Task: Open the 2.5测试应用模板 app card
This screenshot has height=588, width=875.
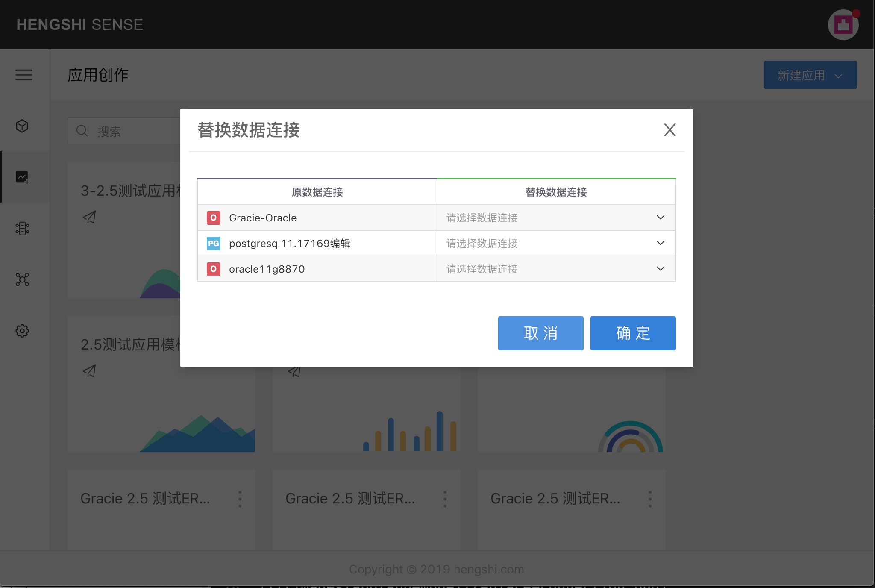Action: tap(161, 384)
